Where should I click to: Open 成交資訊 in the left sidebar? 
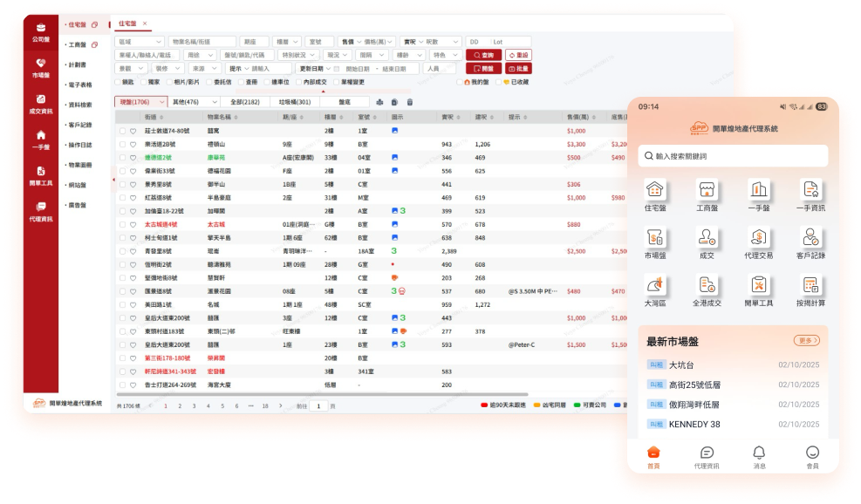(41, 103)
